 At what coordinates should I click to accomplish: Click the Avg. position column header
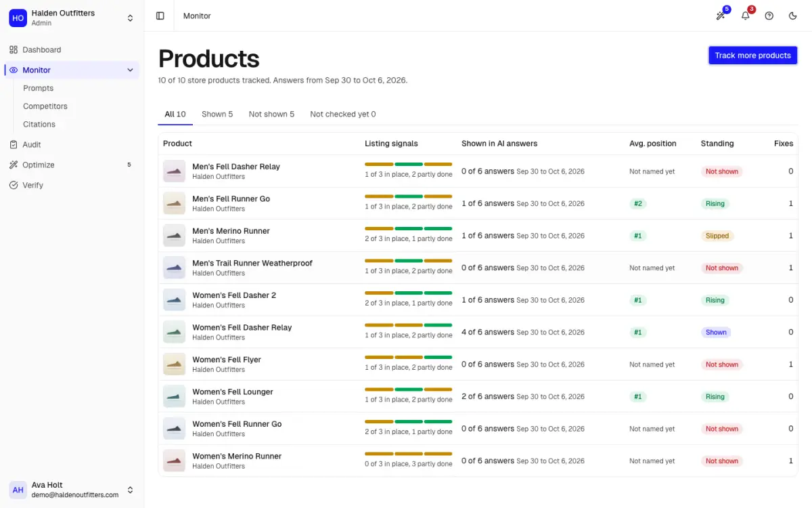(x=653, y=144)
